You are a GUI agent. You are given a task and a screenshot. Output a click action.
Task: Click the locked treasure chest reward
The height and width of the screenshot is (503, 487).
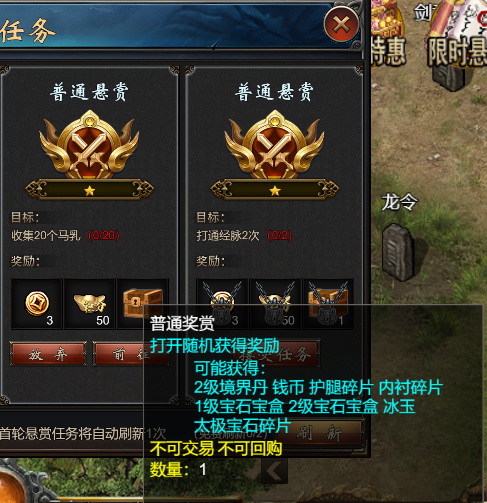click(x=328, y=304)
